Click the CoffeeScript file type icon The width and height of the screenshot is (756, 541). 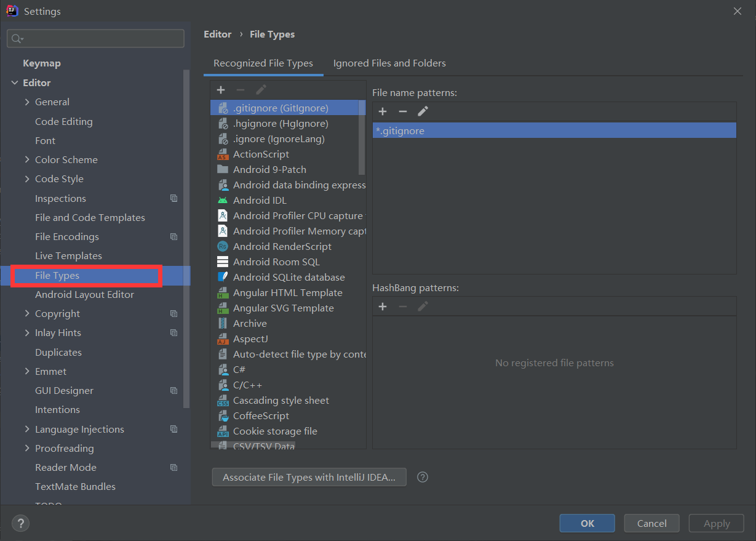click(x=223, y=416)
